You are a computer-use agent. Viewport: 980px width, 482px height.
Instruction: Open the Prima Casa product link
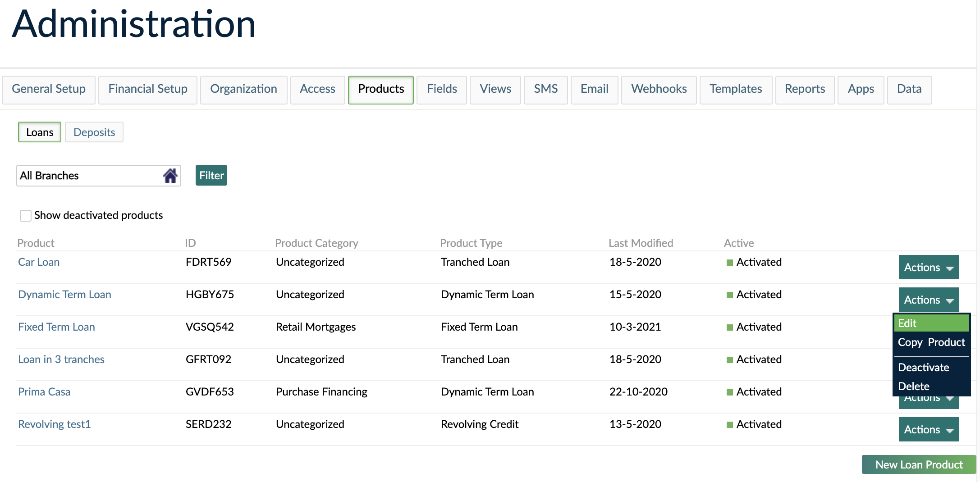44,391
